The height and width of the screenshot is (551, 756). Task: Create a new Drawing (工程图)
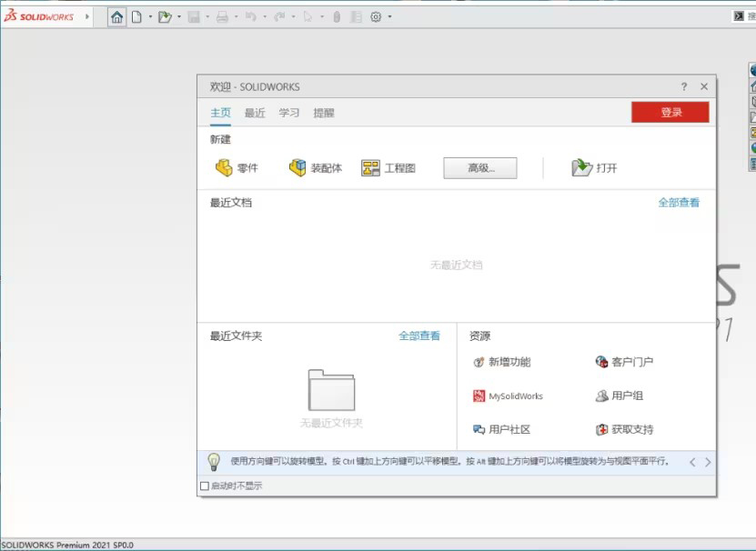pos(388,168)
